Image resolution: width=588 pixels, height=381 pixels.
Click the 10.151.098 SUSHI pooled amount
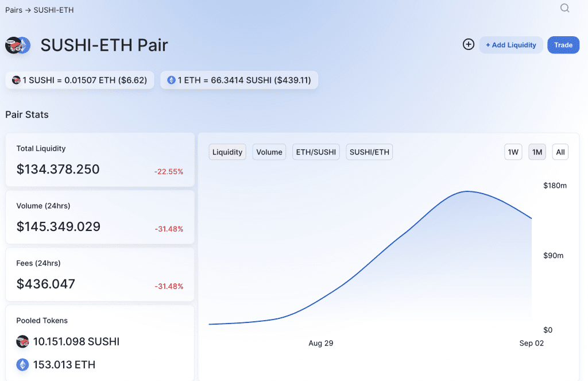point(76,341)
